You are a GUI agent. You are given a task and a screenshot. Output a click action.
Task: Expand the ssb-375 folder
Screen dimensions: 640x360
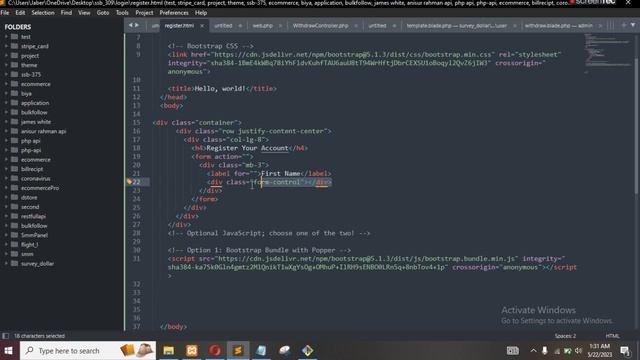(6, 74)
